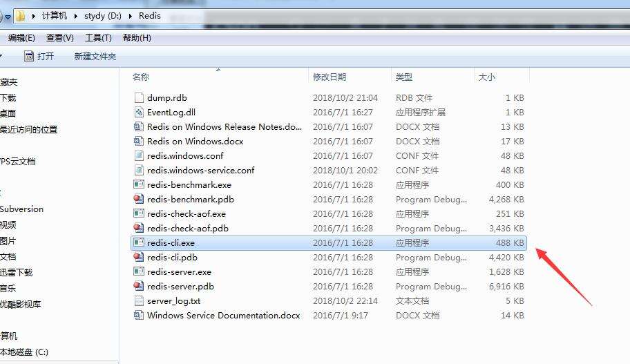Select 优酷影视库 in the sidebar
The height and width of the screenshot is (364, 630).
pyautogui.click(x=21, y=304)
